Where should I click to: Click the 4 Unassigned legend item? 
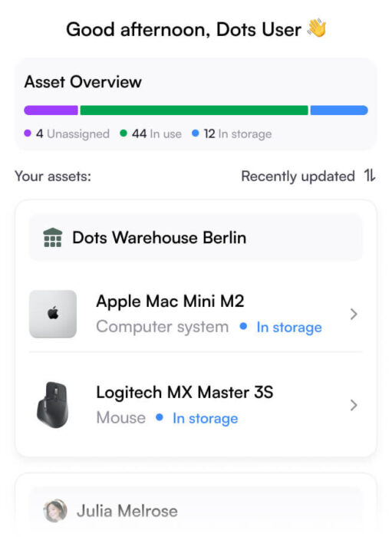(x=67, y=133)
